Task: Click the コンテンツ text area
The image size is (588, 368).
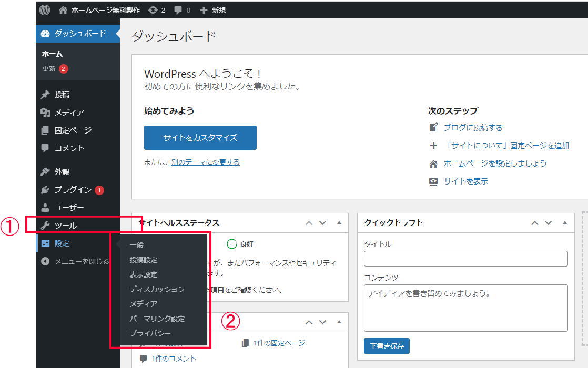Action: (x=466, y=308)
